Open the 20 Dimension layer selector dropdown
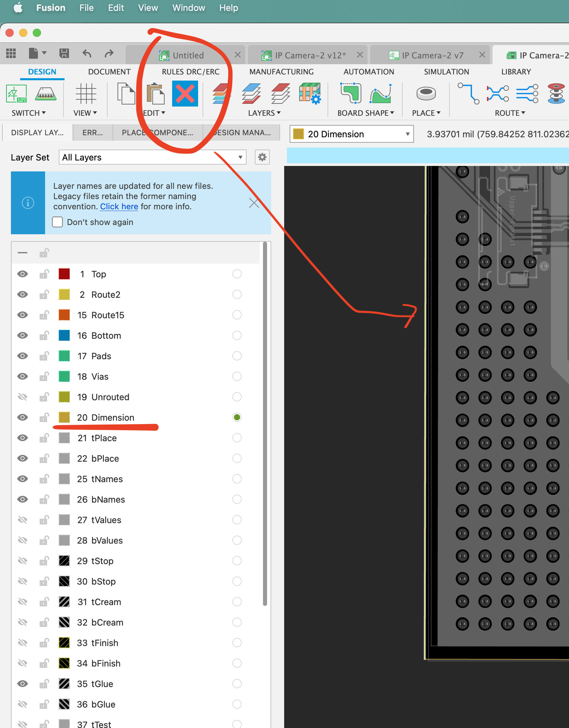Screen dimensions: 569x728 351,134
